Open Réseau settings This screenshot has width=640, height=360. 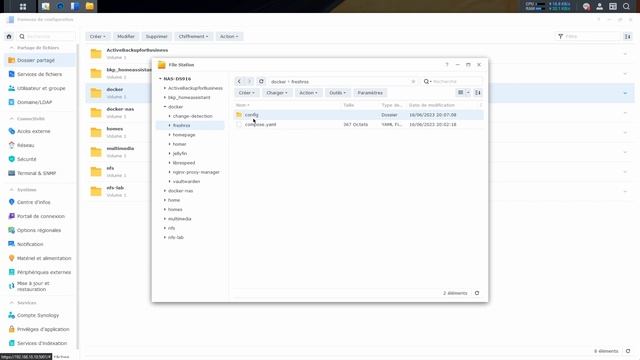[40, 145]
